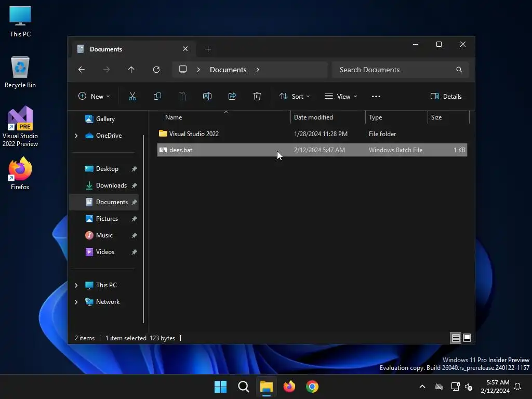
Task: Open This PC desktop icon
Action: click(20, 22)
